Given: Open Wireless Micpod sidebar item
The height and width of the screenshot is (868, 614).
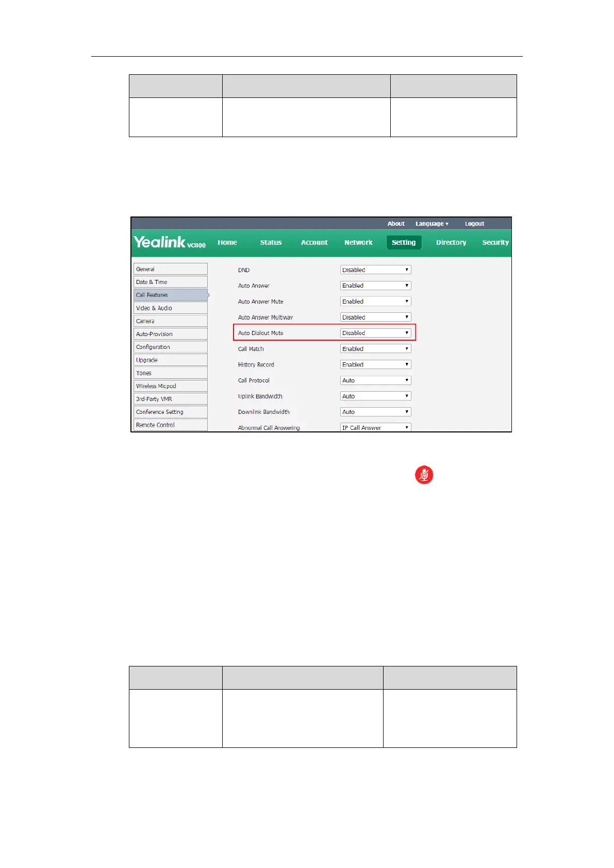Looking at the screenshot, I should (171, 386).
